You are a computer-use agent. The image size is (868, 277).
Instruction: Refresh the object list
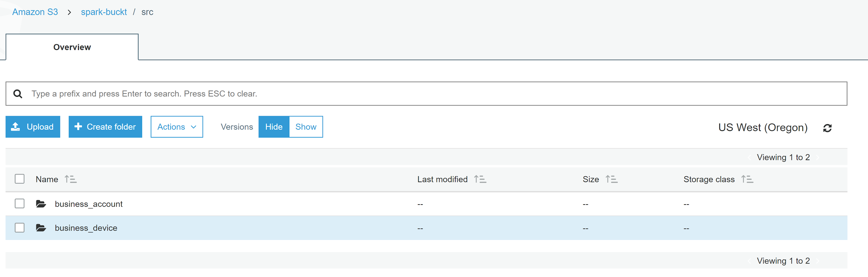828,128
